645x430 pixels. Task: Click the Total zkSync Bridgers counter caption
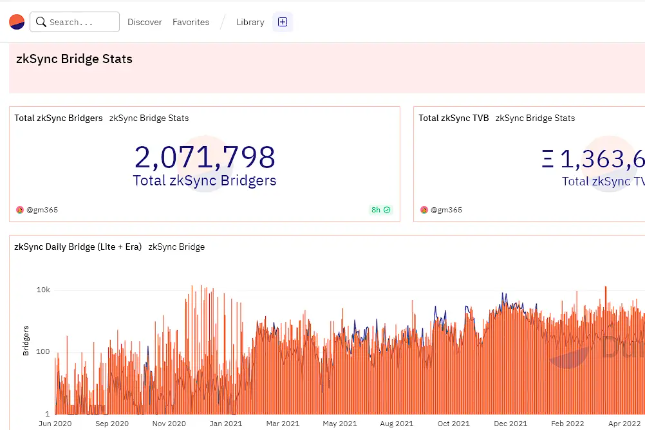pos(204,181)
